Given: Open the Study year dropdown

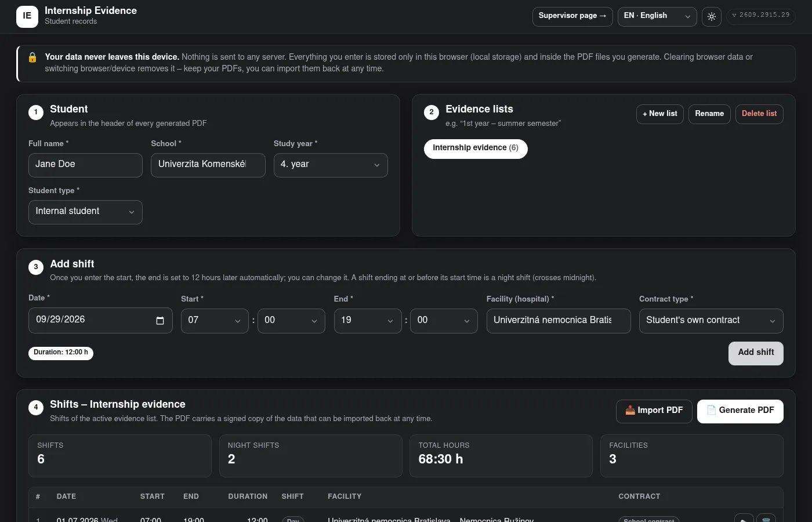Looking at the screenshot, I should (x=331, y=165).
